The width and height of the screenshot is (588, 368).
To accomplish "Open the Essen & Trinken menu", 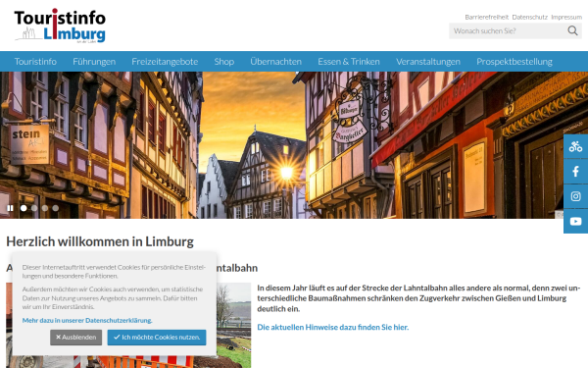I will [x=349, y=62].
